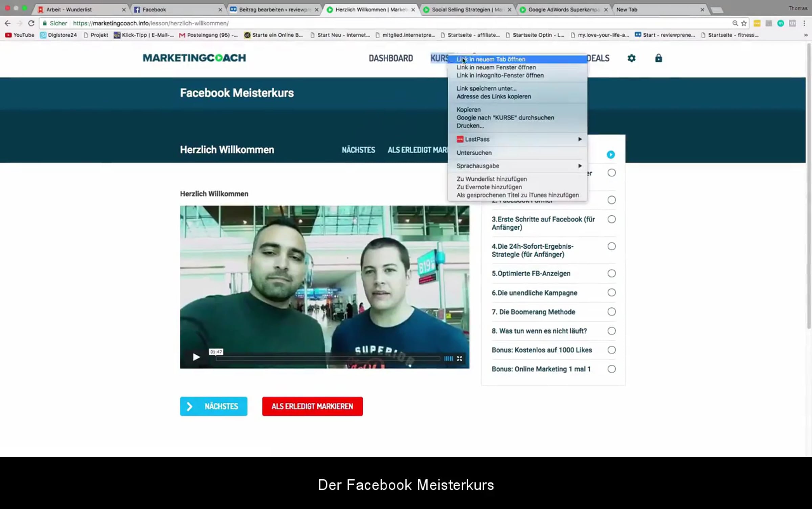
Task: Select the circle for 6.Die unendliche Kampagne
Action: (611, 292)
